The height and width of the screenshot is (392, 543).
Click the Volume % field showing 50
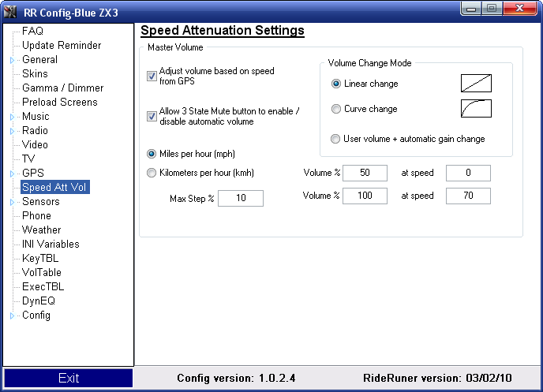pos(364,173)
